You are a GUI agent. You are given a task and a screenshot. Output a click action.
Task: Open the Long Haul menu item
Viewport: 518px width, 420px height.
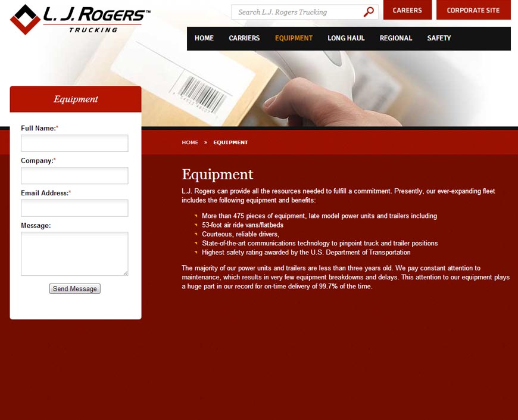click(346, 38)
